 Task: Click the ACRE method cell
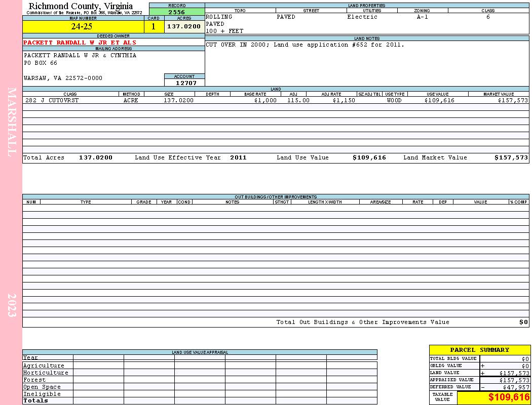click(131, 100)
